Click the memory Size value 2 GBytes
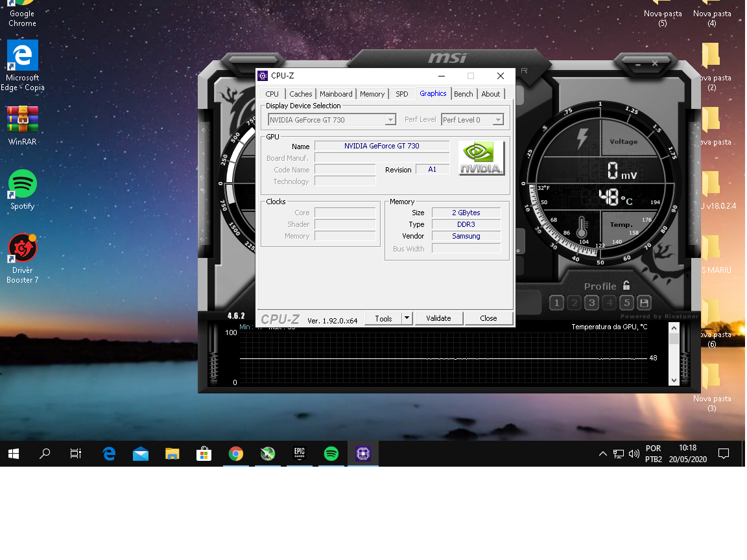747x560 pixels. click(466, 213)
